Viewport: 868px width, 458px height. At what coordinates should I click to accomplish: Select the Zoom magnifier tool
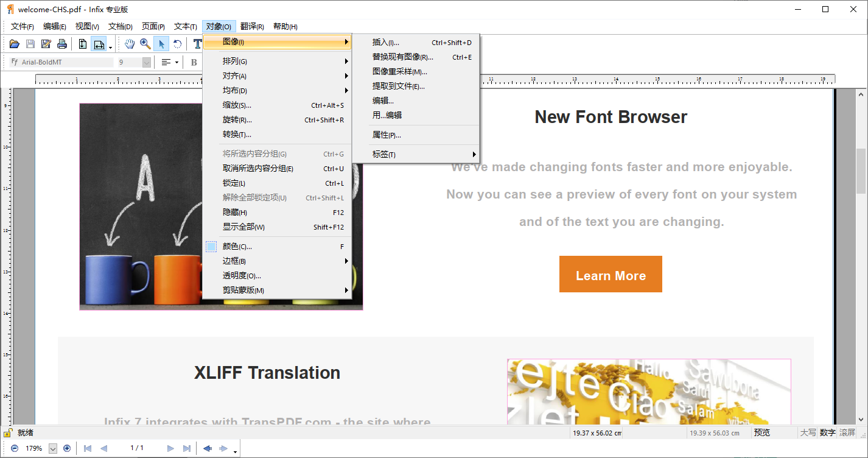(x=145, y=44)
